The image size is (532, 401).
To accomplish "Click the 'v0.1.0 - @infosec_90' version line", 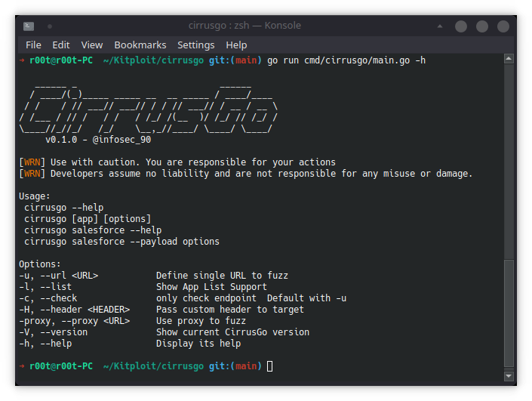I will click(98, 140).
